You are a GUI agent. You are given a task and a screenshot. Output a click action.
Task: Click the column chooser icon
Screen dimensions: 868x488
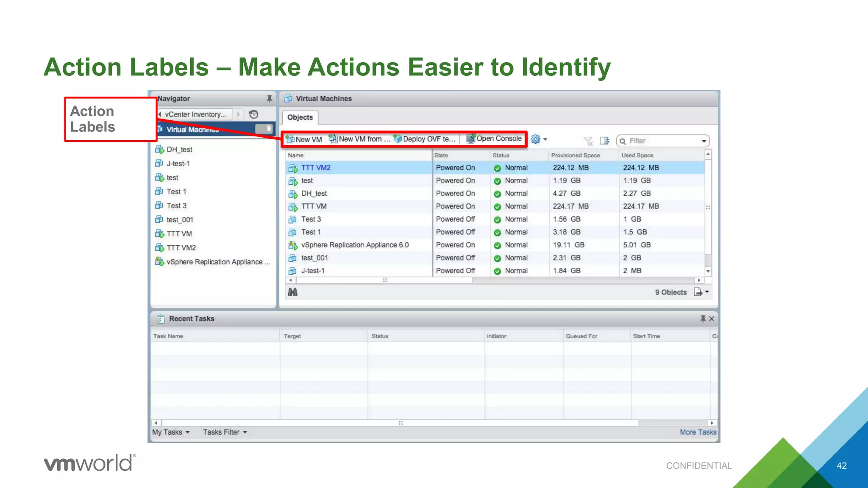point(604,141)
